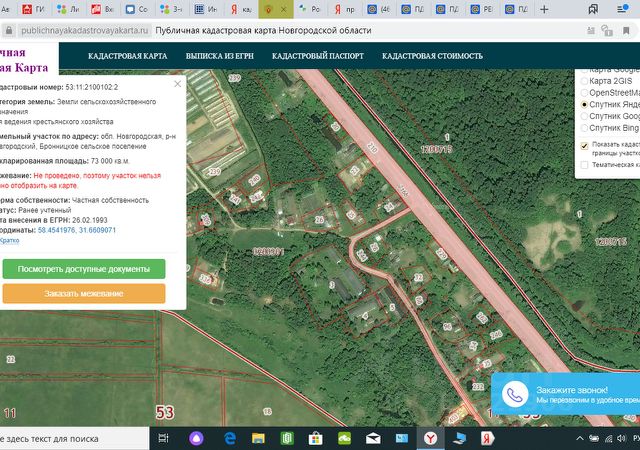Click the Частная собственность ownership text
Screen dimensions: 640x450
click(x=110, y=200)
